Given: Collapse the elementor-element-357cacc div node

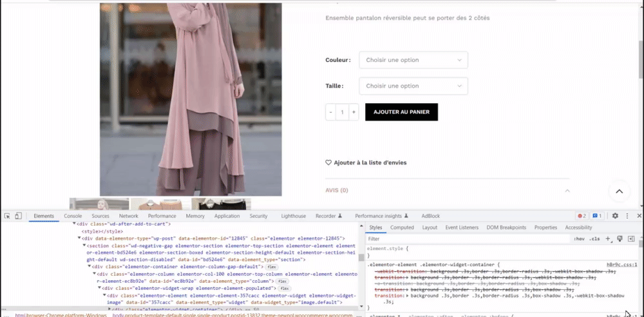Looking at the screenshot, I should tap(104, 296).
